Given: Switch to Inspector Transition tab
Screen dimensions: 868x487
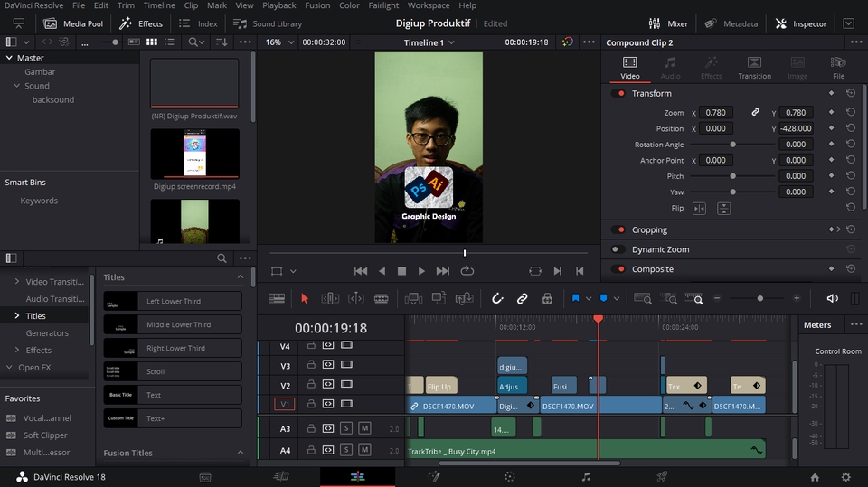Looking at the screenshot, I should click(754, 68).
